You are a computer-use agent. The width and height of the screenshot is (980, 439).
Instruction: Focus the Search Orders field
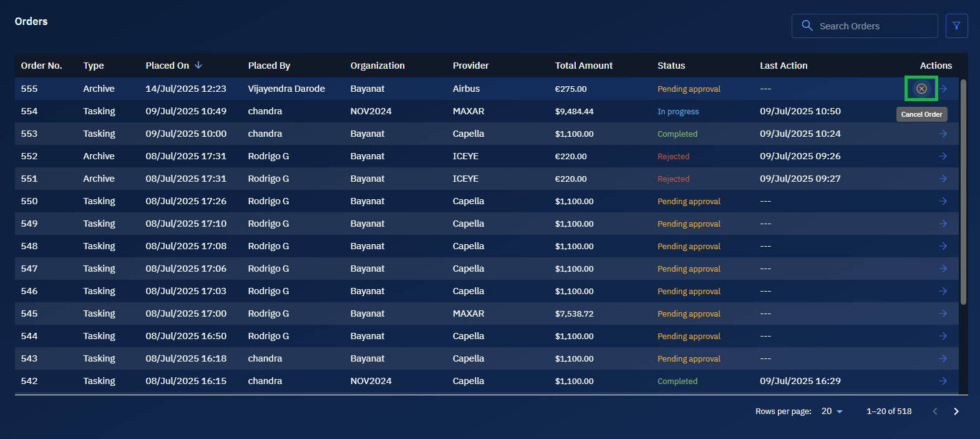coord(865,26)
